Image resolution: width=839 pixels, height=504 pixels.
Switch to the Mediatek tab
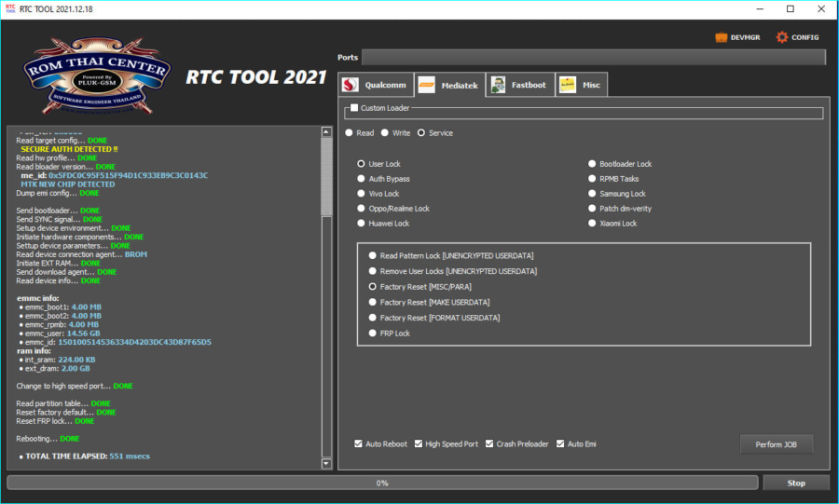coord(450,85)
